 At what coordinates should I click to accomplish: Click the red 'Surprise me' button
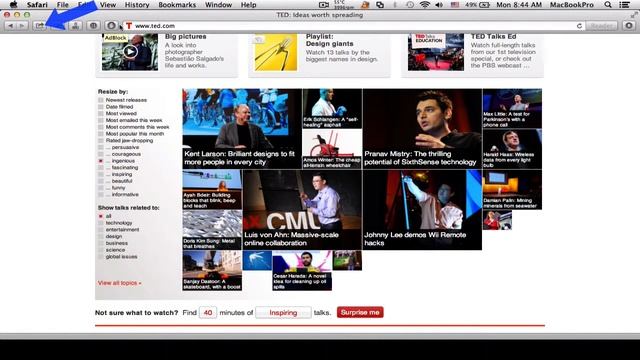pyautogui.click(x=360, y=312)
